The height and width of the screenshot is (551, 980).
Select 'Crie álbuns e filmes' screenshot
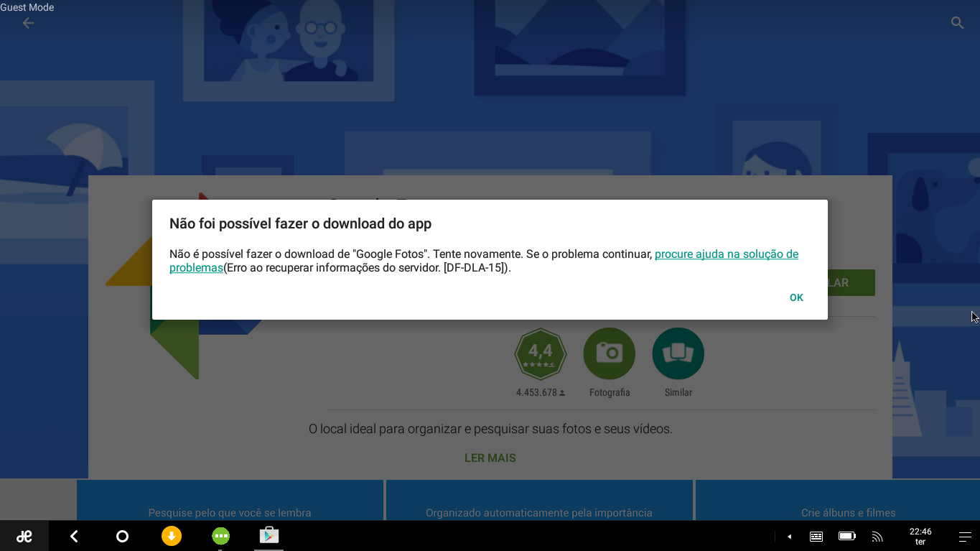click(x=838, y=501)
